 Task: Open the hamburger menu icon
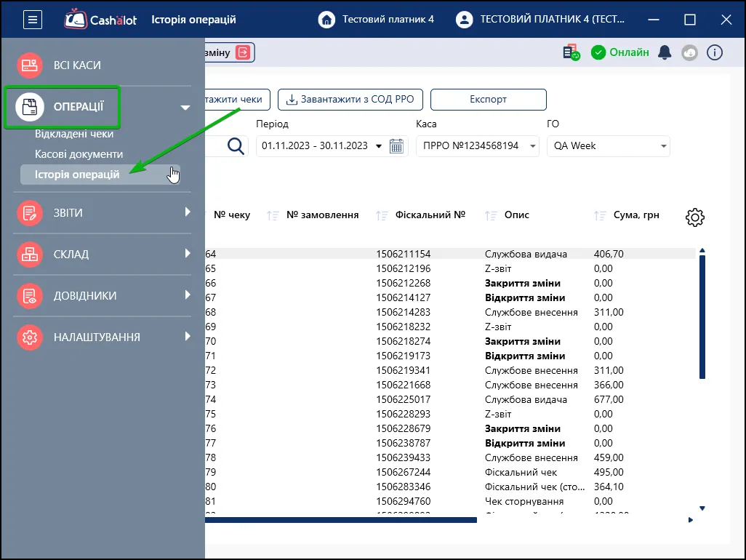32,20
